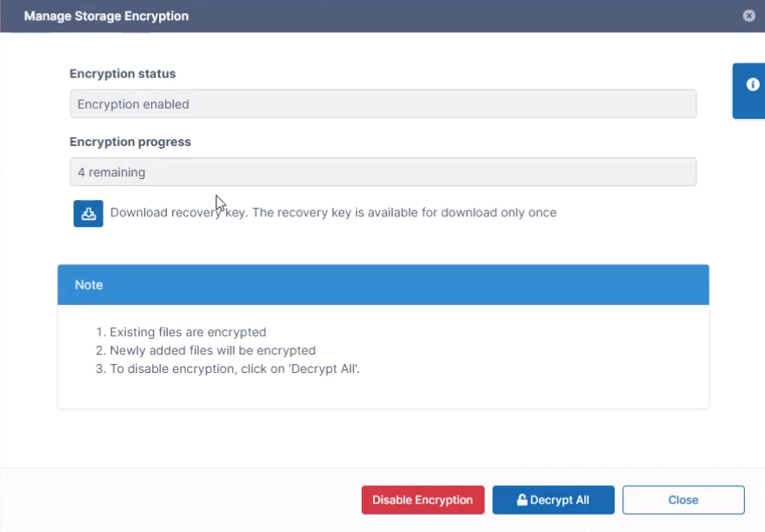This screenshot has height=532, width=765.
Task: Open the info side panel icon
Action: 752,85
